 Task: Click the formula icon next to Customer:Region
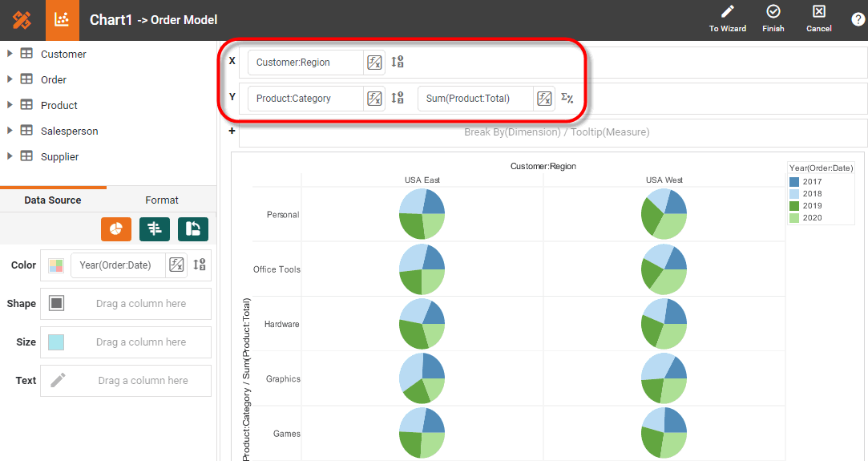(x=374, y=63)
